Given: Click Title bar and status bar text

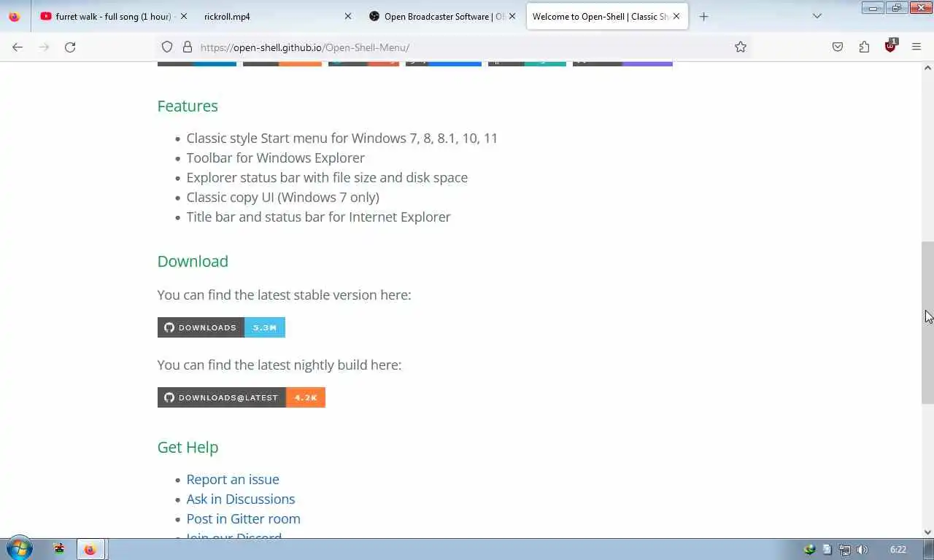Looking at the screenshot, I should click(319, 217).
